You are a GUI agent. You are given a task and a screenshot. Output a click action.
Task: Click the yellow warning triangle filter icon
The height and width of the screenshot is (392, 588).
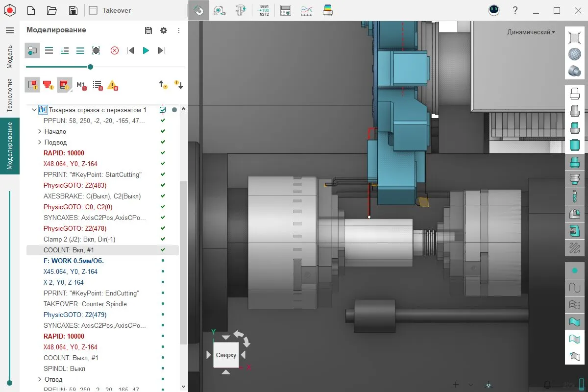pyautogui.click(x=112, y=85)
